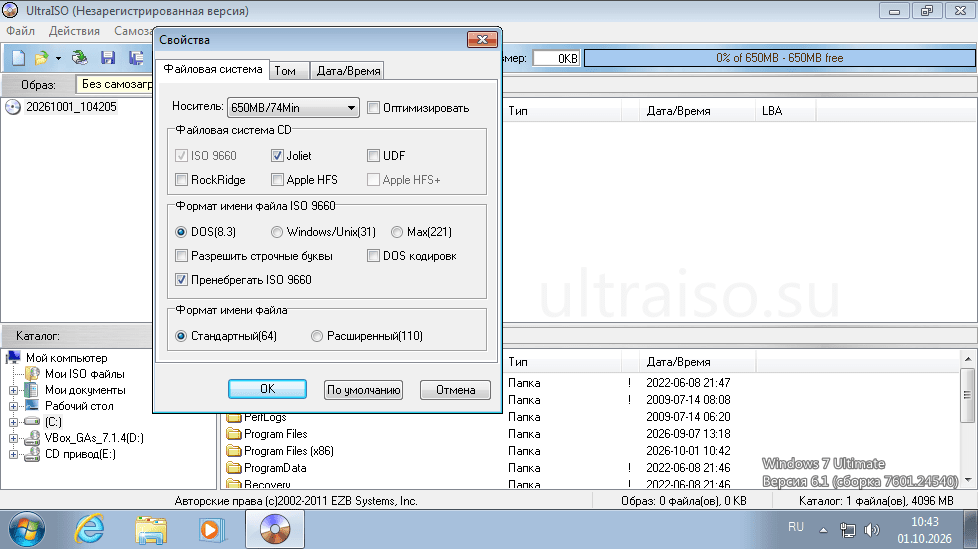Click the Мой компьютер computer icon
The width and height of the screenshot is (978, 549).
pos(13,357)
